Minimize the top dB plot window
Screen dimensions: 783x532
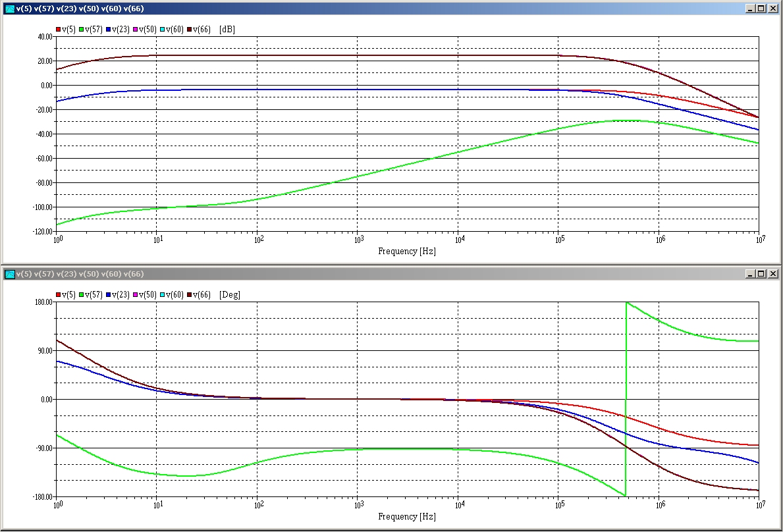(x=750, y=9)
